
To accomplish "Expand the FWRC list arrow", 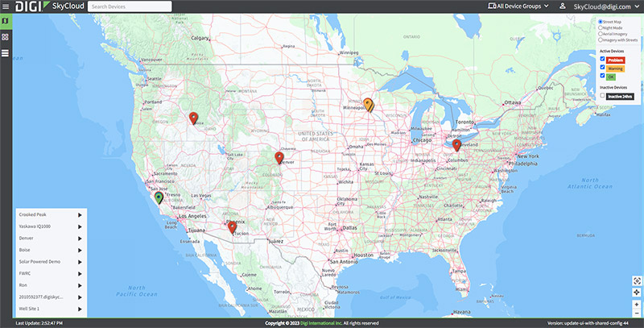I will click(80, 273).
